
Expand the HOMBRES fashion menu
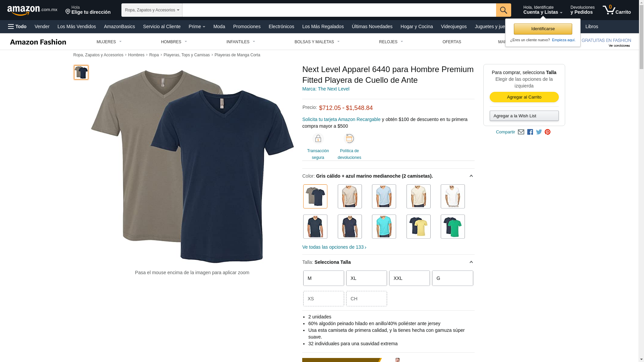174,42
